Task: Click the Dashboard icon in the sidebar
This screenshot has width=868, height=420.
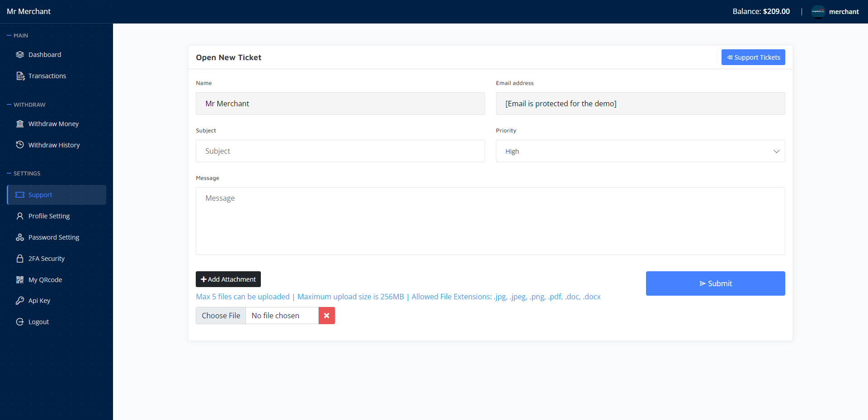Action: [x=20, y=54]
